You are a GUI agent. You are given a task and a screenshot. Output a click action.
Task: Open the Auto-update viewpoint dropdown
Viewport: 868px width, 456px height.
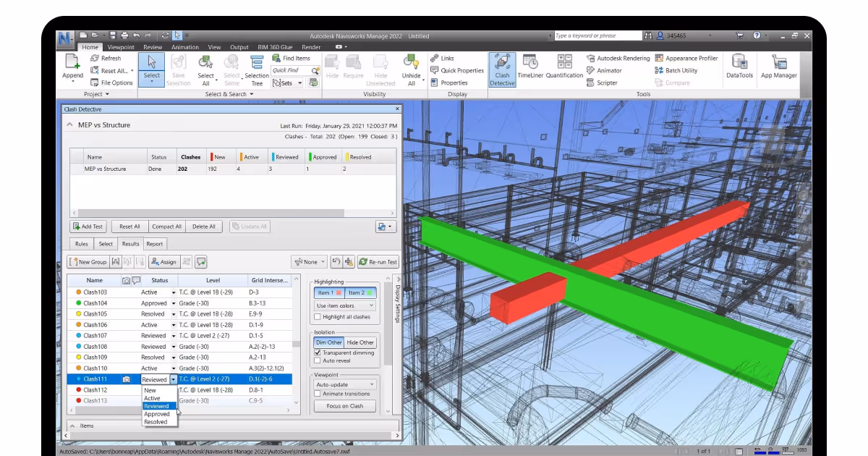point(345,384)
